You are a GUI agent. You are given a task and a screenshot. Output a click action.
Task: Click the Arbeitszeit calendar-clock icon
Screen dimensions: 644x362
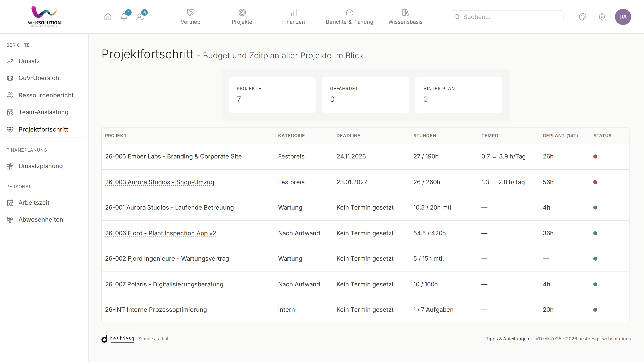10,203
